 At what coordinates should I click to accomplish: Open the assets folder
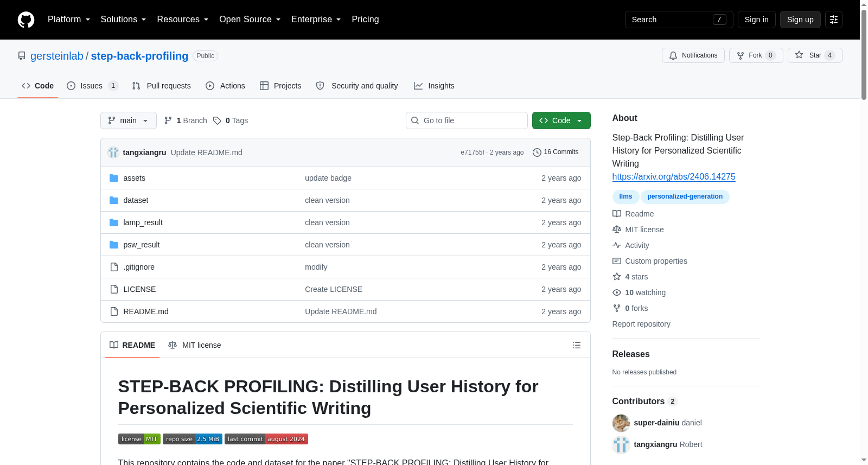(x=134, y=178)
